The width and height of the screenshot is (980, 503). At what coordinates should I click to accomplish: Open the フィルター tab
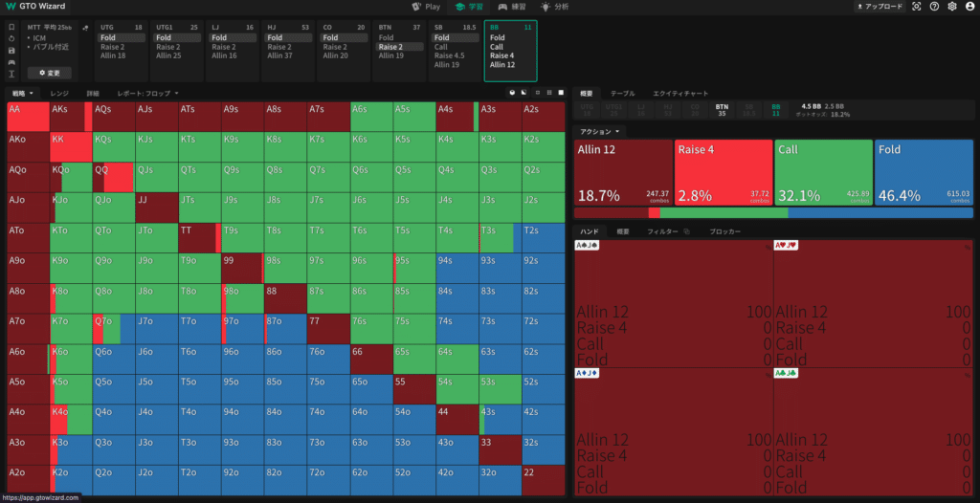662,231
